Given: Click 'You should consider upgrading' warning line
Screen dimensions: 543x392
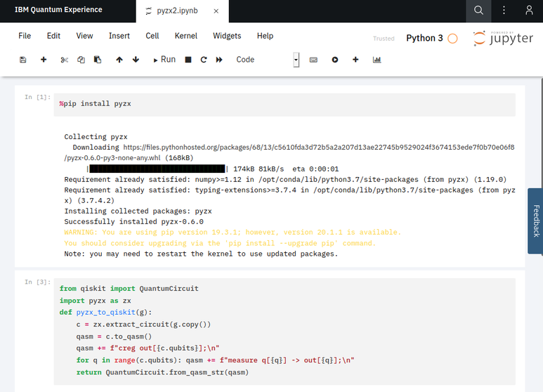Looking at the screenshot, I should tap(220, 244).
